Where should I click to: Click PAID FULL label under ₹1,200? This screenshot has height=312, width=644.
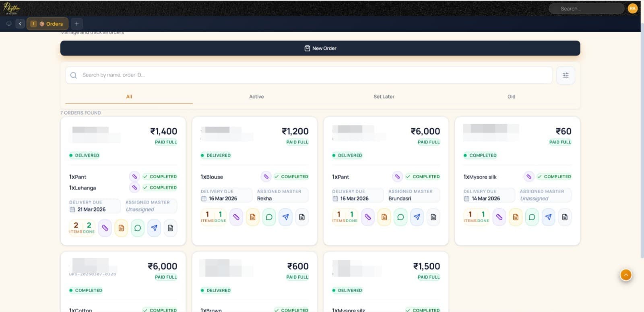pos(297,142)
